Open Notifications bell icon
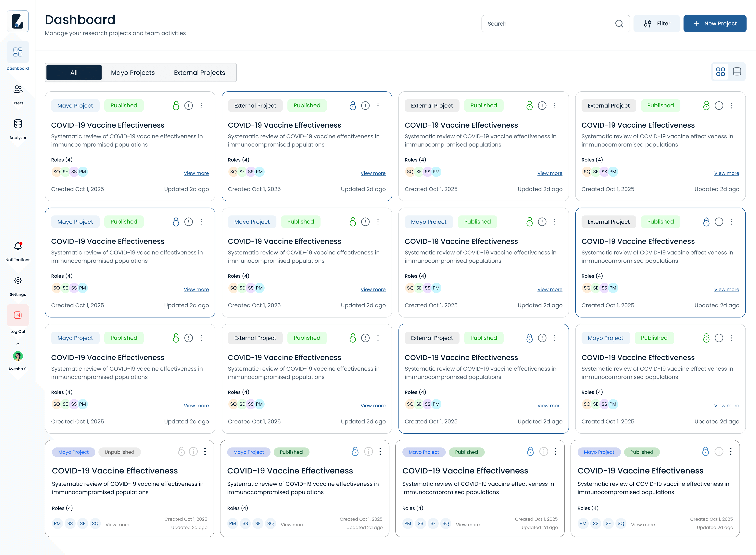Screen dimensions: 756x555 point(18,246)
